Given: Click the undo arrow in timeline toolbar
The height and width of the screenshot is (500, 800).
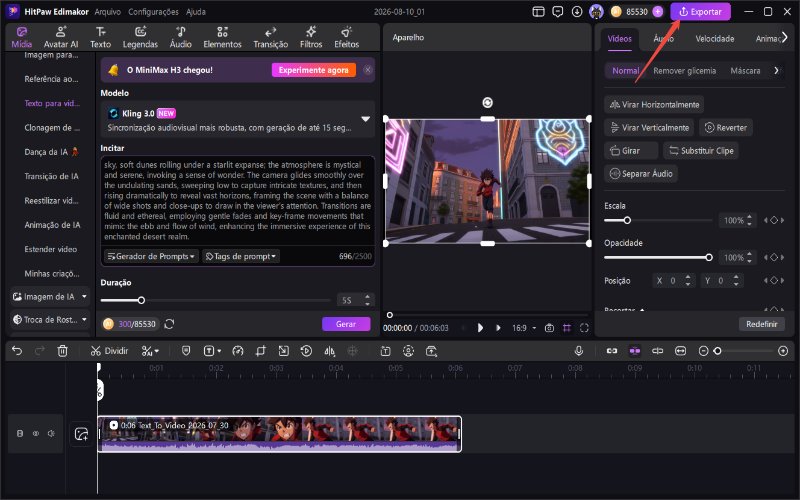Looking at the screenshot, I should (17, 351).
